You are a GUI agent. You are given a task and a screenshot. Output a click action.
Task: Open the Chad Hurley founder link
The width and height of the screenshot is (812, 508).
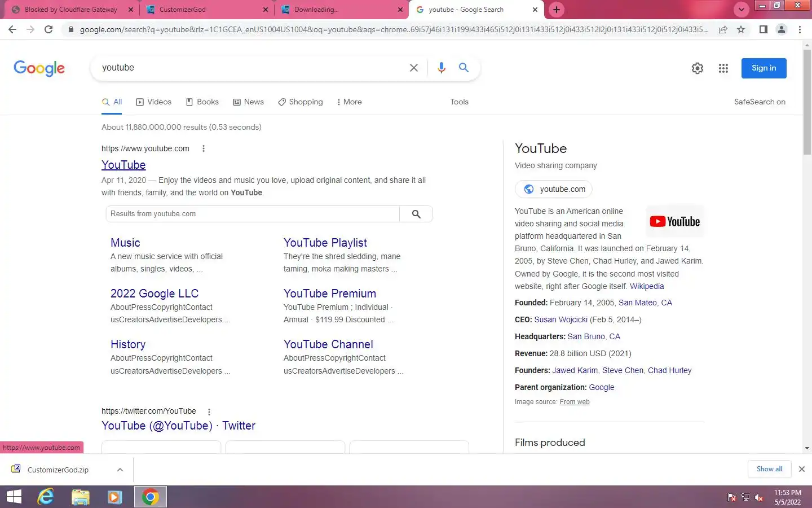tap(669, 370)
